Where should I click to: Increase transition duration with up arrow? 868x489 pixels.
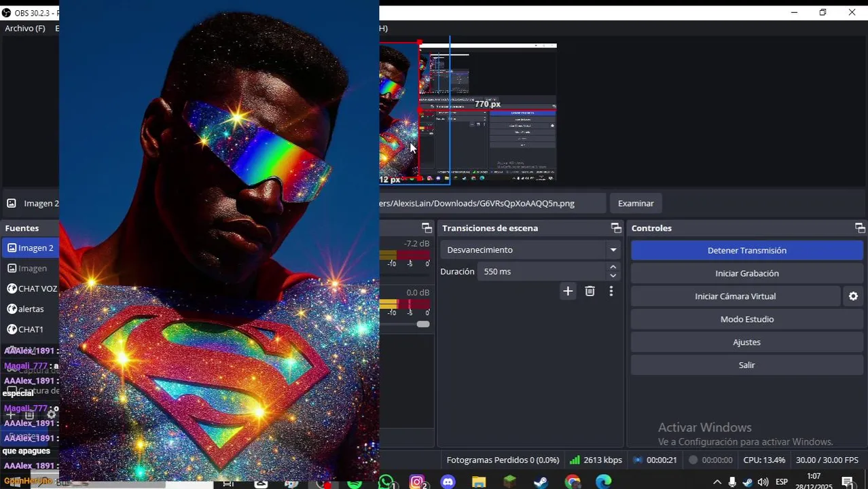tap(613, 268)
